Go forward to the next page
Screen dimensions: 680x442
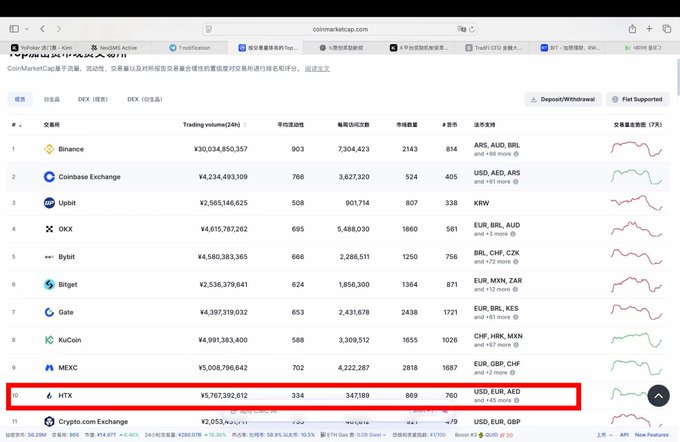click(59, 29)
